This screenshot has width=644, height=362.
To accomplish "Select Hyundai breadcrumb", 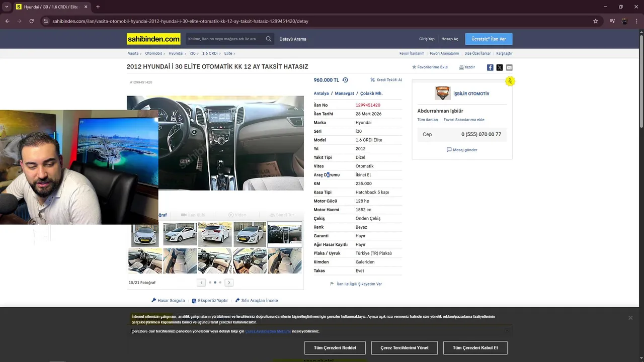I will tap(176, 53).
